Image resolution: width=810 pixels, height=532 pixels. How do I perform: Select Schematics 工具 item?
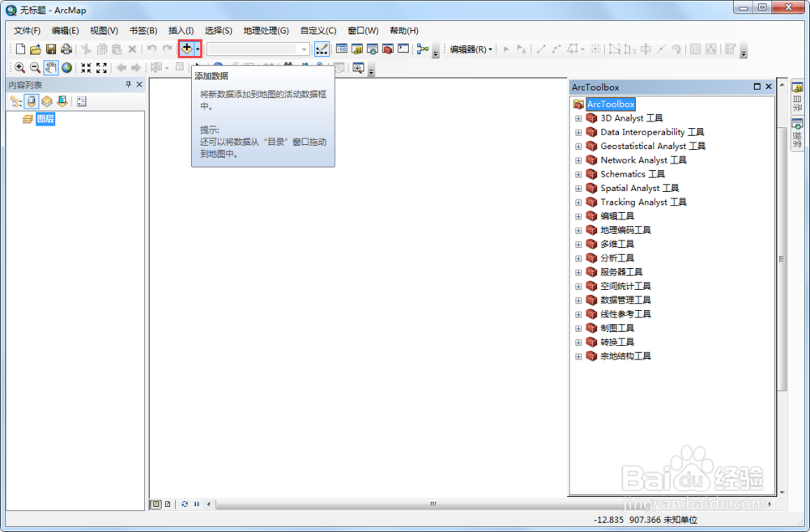(x=633, y=174)
